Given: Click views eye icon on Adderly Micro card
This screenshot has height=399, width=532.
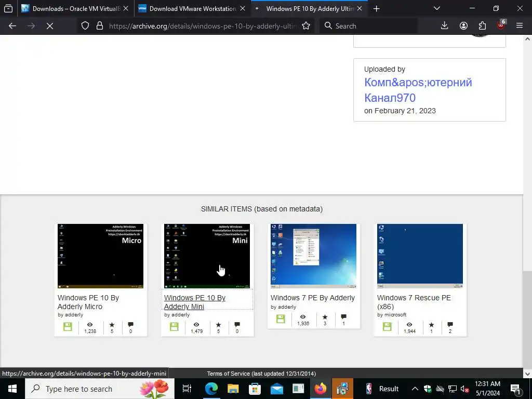Looking at the screenshot, I should pos(90,325).
